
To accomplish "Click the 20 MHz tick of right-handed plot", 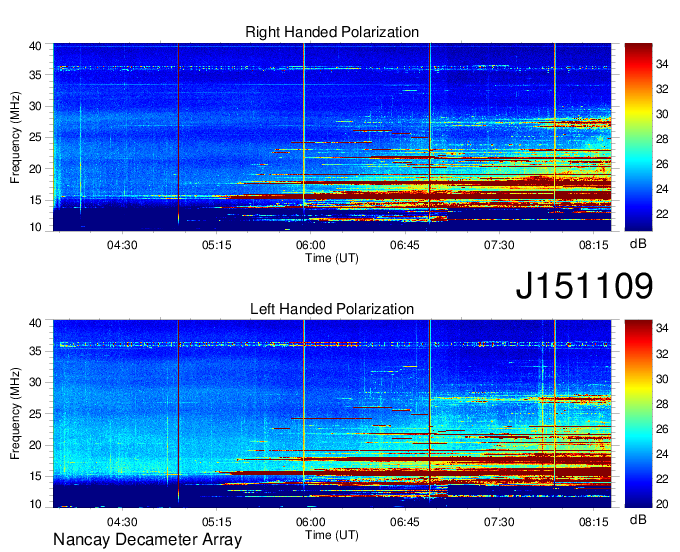I will point(35,169).
